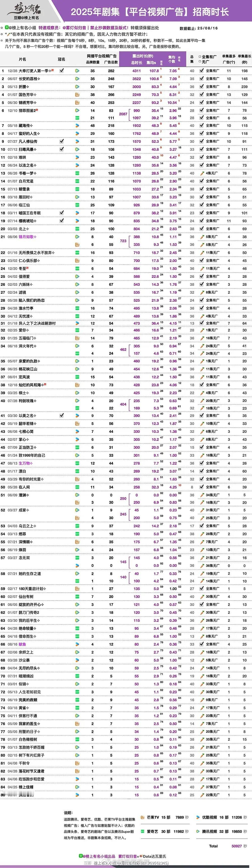Click the Mango TV icon in 落花时节又逢君 row

point(77,771)
